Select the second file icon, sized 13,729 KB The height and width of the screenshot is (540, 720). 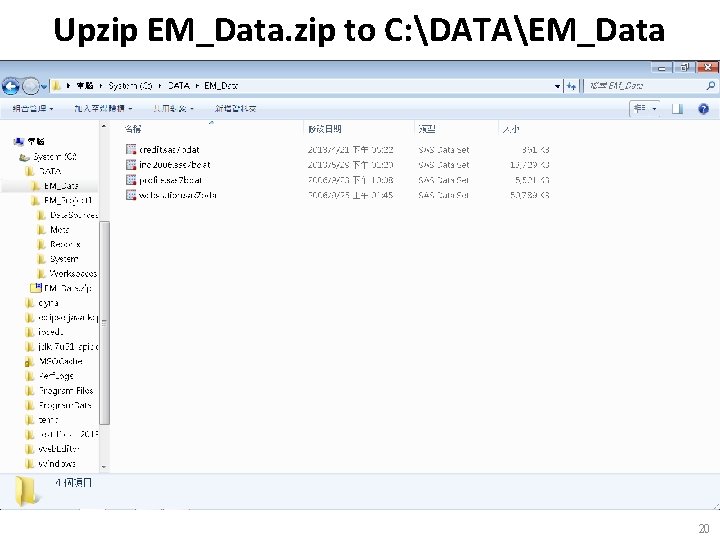click(x=131, y=164)
